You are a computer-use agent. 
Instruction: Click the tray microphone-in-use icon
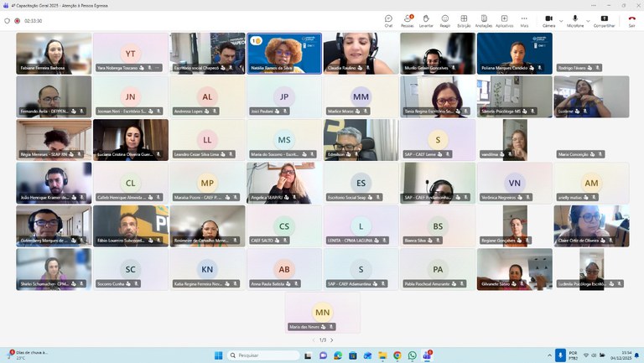point(560,355)
